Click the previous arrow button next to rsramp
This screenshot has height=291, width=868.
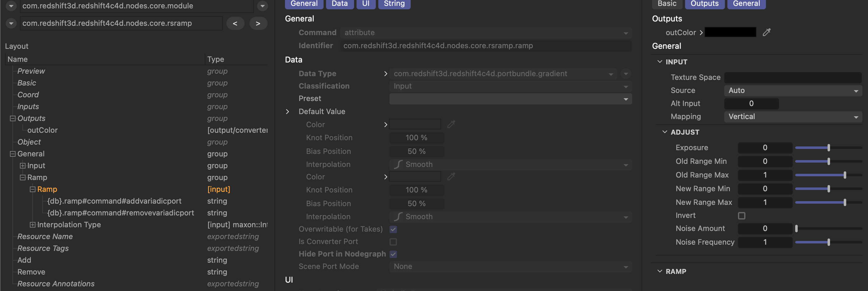[235, 23]
